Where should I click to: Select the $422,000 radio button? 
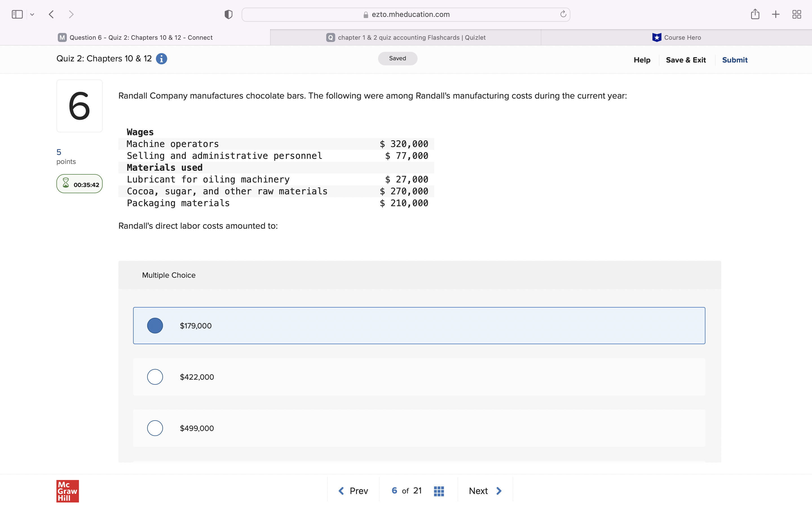(155, 377)
